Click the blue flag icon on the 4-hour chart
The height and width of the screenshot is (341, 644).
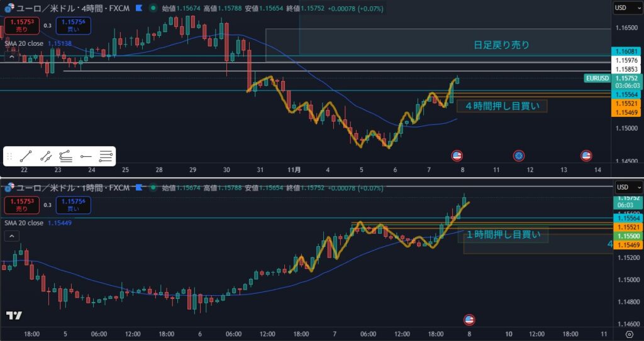coord(138,9)
